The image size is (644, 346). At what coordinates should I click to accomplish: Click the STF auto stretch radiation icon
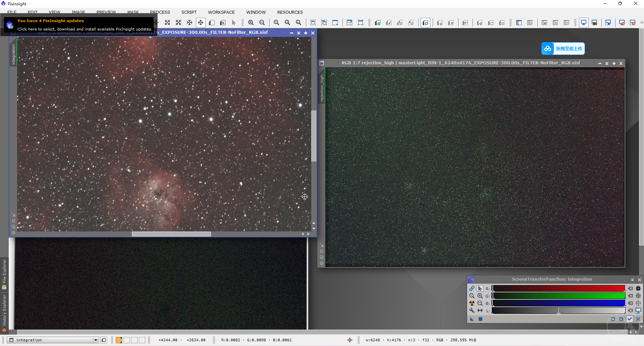472,303
